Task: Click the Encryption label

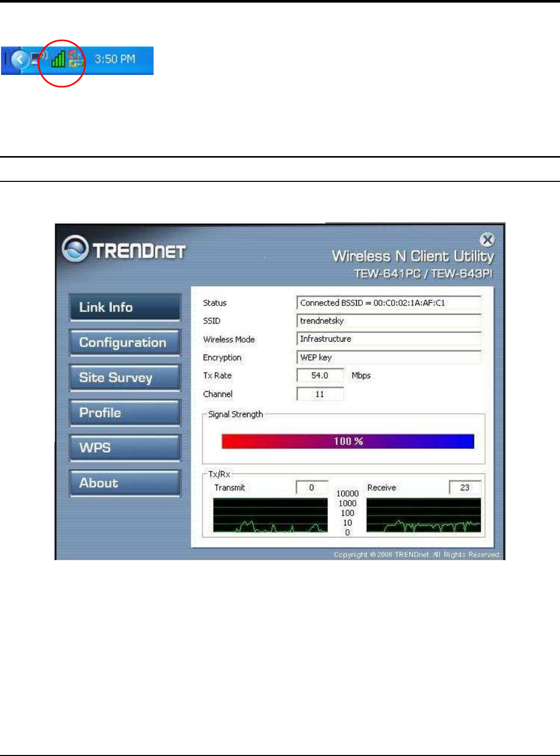Action: coord(222,358)
